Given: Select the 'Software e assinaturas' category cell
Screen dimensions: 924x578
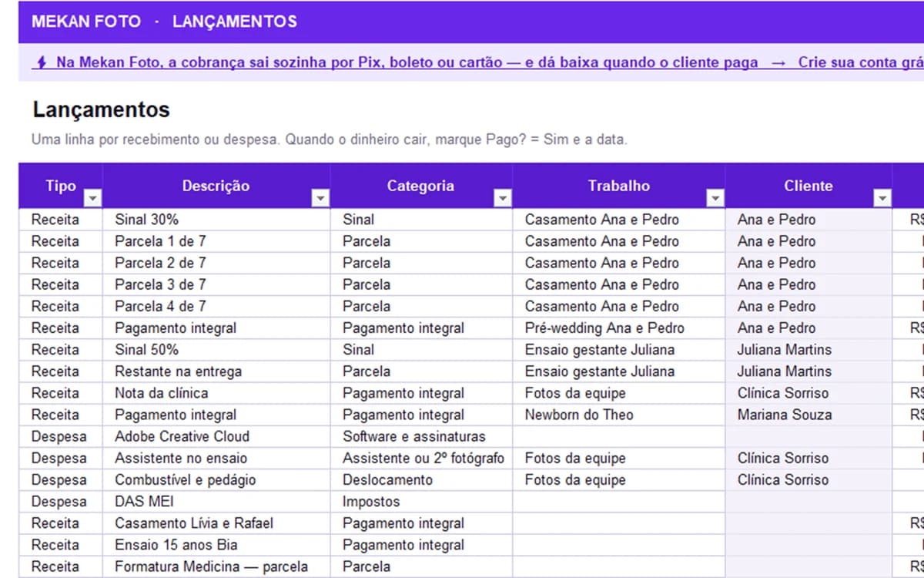Looking at the screenshot, I should (421, 436).
